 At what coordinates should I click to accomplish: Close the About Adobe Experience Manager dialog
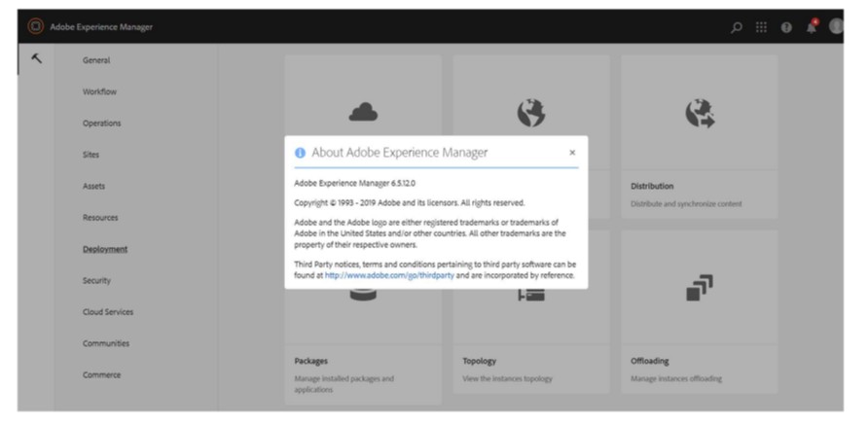click(572, 153)
